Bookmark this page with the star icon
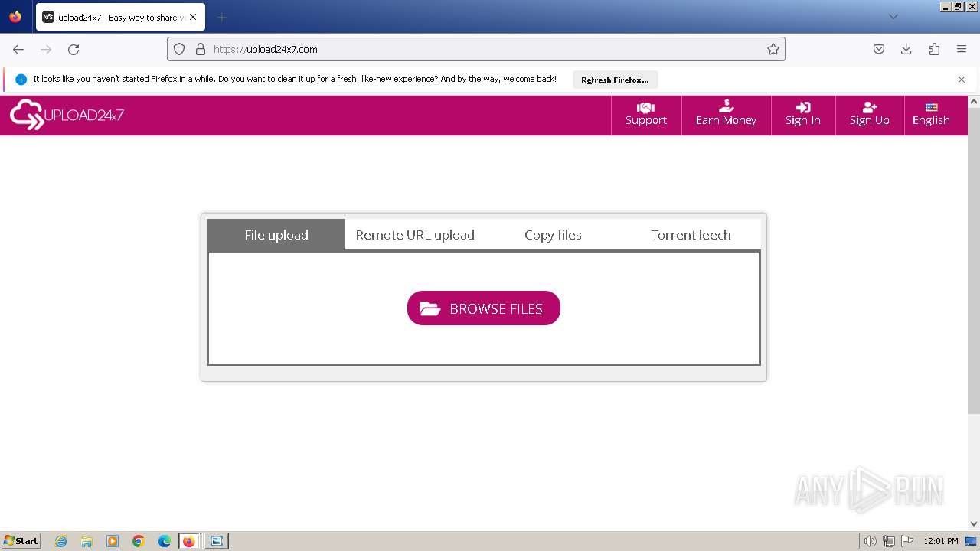Image resolution: width=980 pixels, height=551 pixels. click(773, 49)
